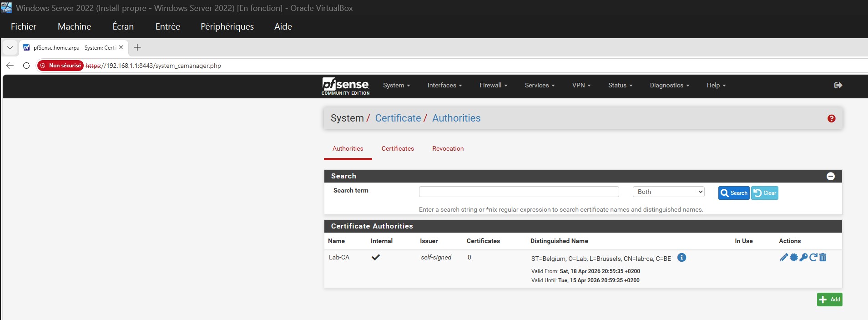The image size is (868, 320).
Task: Collapse the Search panel with the minus icon
Action: 830,176
